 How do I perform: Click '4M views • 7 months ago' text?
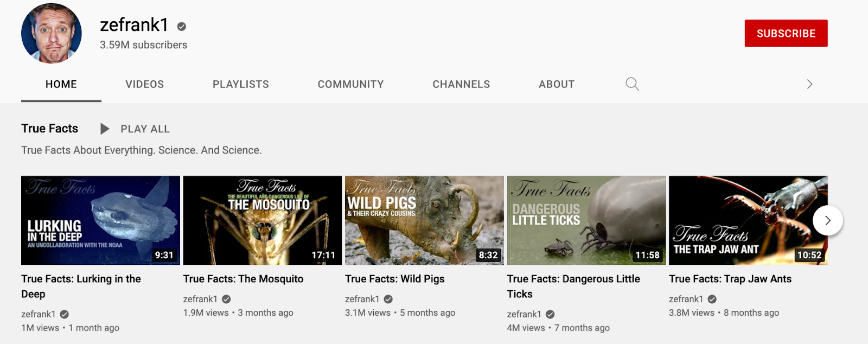click(558, 328)
